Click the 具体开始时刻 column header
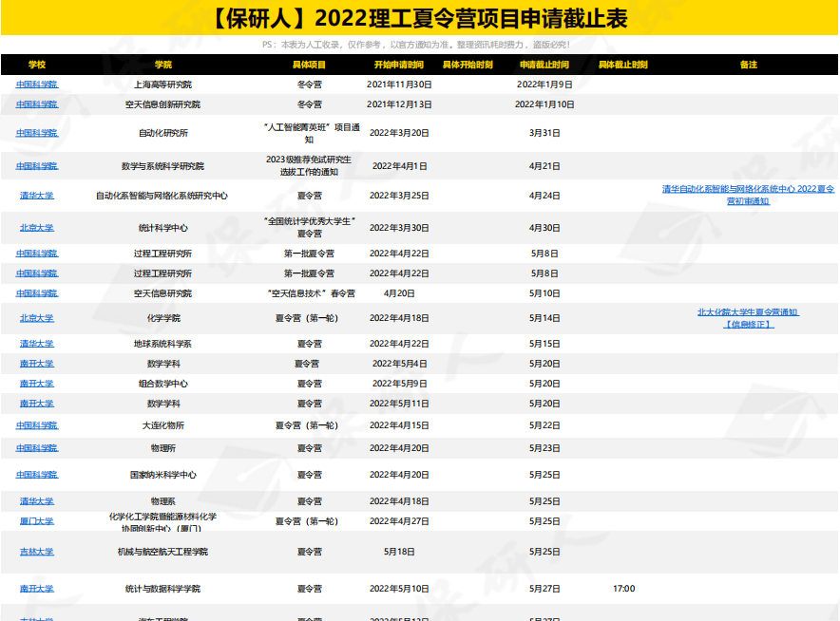This screenshot has height=621, width=840. coord(468,65)
